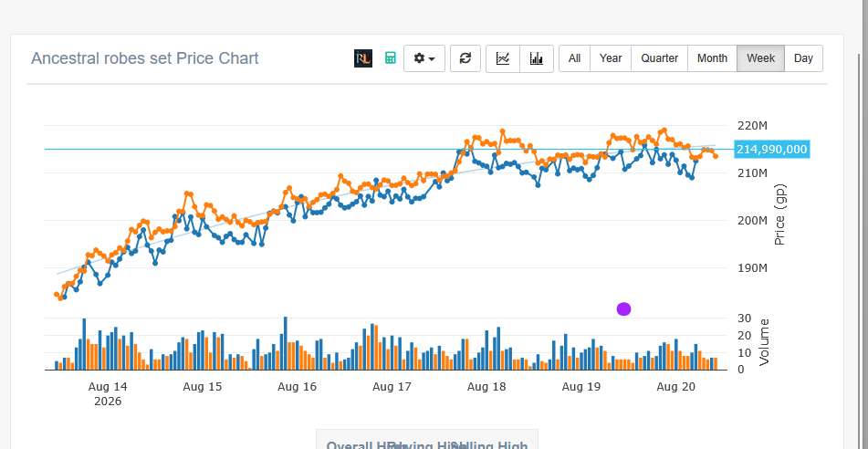The width and height of the screenshot is (868, 449).
Task: Click the Aug 16 date label
Action: 297,386
